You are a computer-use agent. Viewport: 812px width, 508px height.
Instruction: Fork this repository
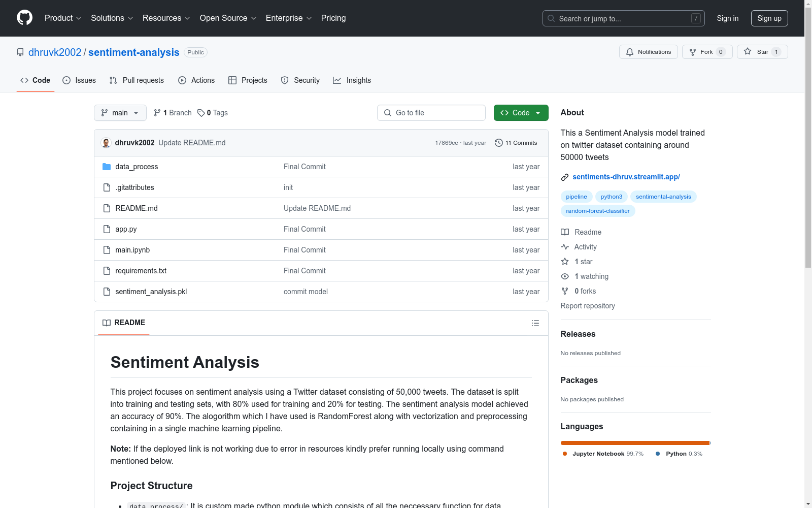tap(707, 52)
